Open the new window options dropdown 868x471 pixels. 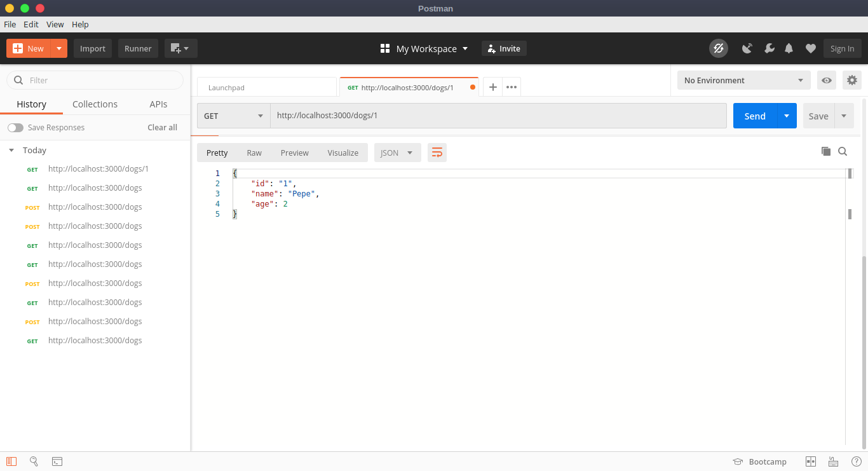click(x=180, y=48)
